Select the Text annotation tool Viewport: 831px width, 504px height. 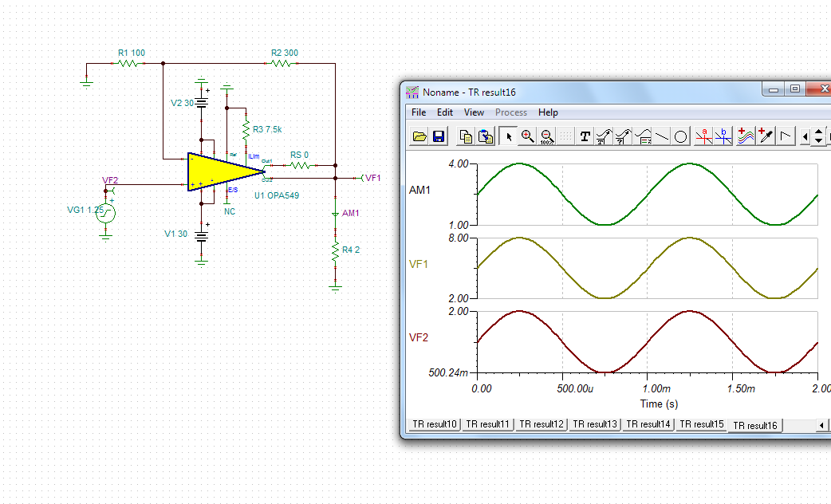pos(585,136)
